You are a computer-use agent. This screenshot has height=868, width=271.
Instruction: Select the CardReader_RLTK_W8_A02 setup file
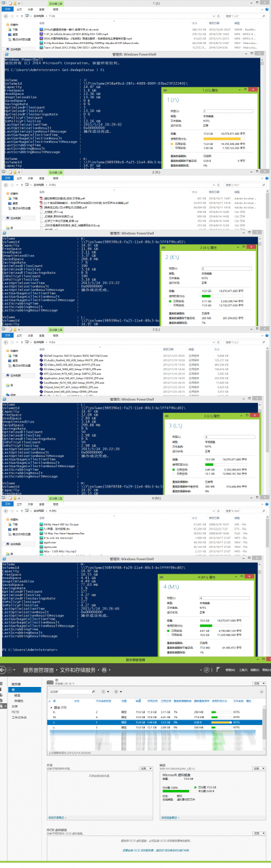(x=72, y=382)
